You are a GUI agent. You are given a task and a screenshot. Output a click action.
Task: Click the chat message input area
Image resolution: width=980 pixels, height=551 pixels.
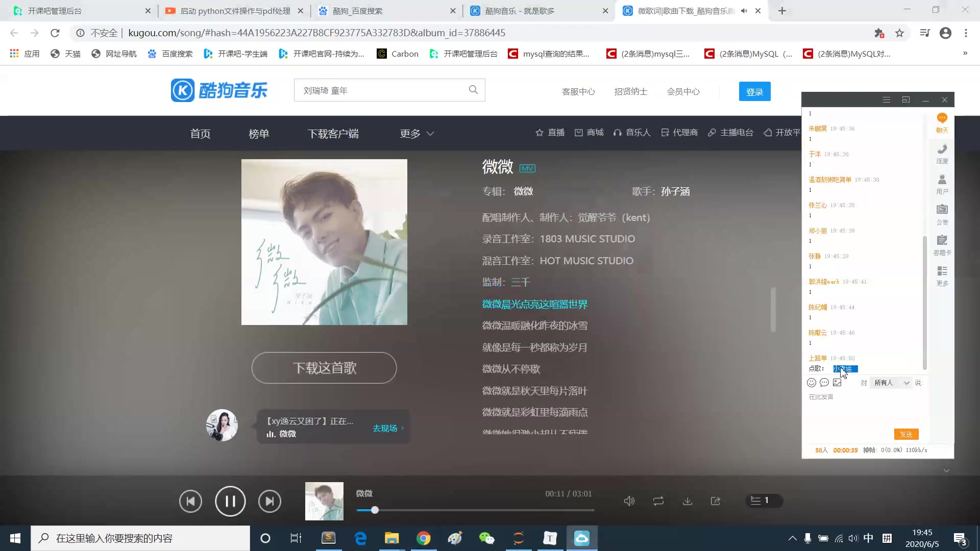coord(865,410)
